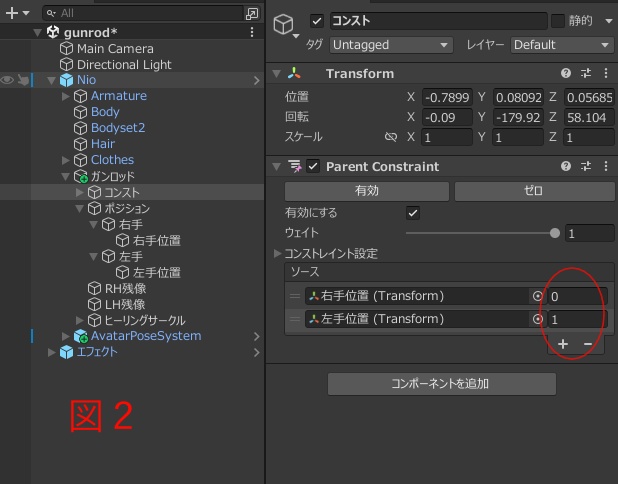Open gunrod scene options kebab menu
The width and height of the screenshot is (618, 484).
[x=252, y=32]
